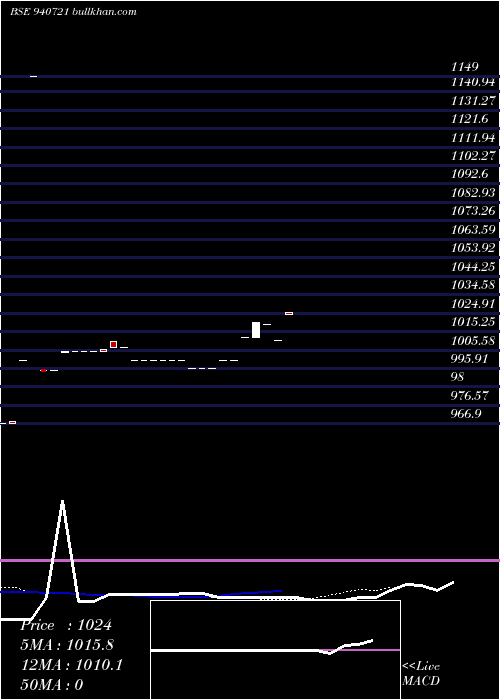Click the Price : 1024 readout
The width and height of the screenshot is (500, 700).
(66, 625)
